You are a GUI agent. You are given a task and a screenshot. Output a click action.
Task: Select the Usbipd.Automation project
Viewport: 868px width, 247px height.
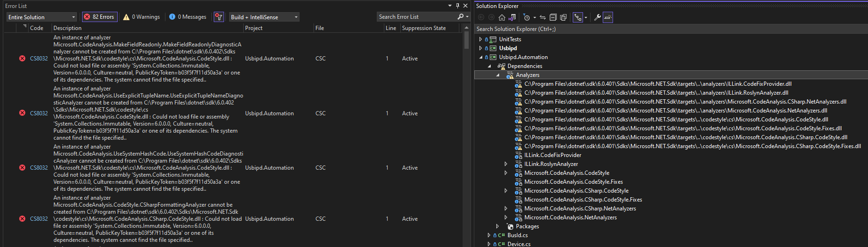pyautogui.click(x=523, y=57)
